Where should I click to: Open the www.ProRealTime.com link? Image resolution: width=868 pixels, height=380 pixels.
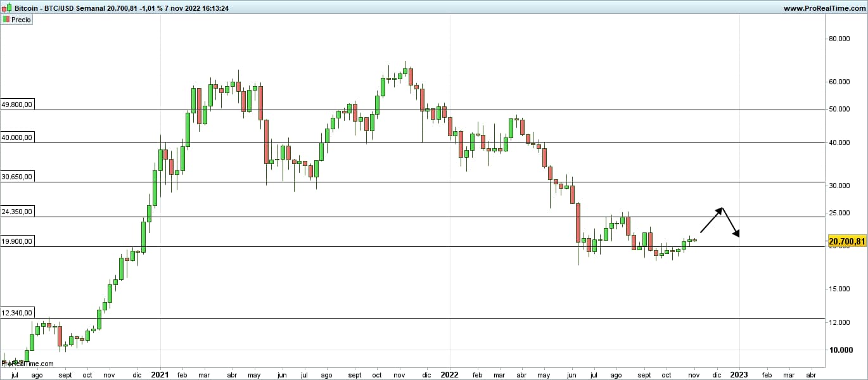(823, 8)
